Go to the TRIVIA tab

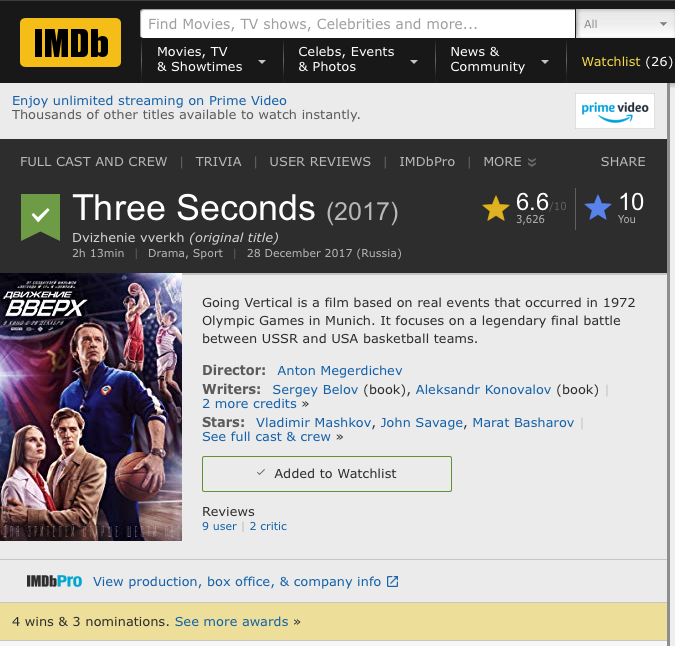pos(218,161)
